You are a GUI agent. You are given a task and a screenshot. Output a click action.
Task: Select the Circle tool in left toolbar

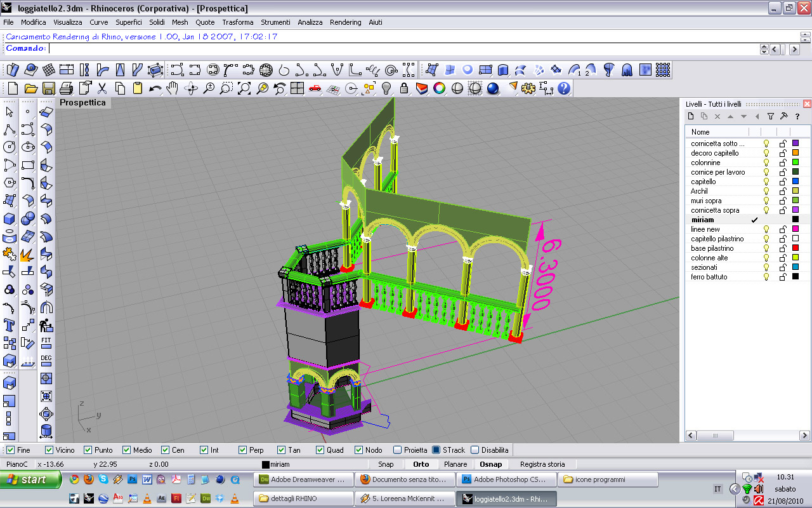point(10,147)
